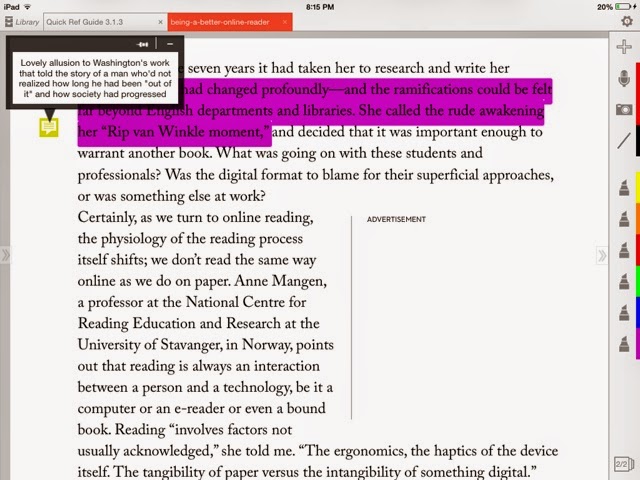Image resolution: width=640 pixels, height=480 pixels.
Task: Tap the words "Anne Mangen" in the article
Action: tap(280, 281)
